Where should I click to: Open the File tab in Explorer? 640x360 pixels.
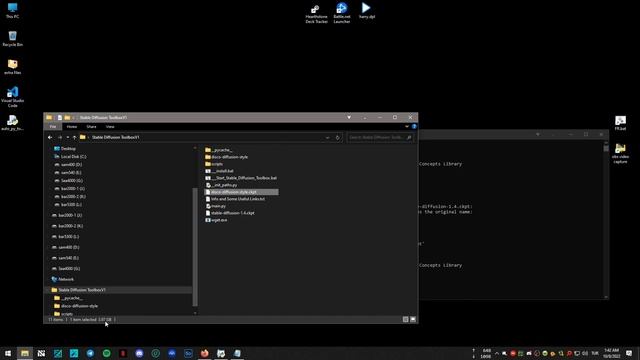click(x=53, y=127)
